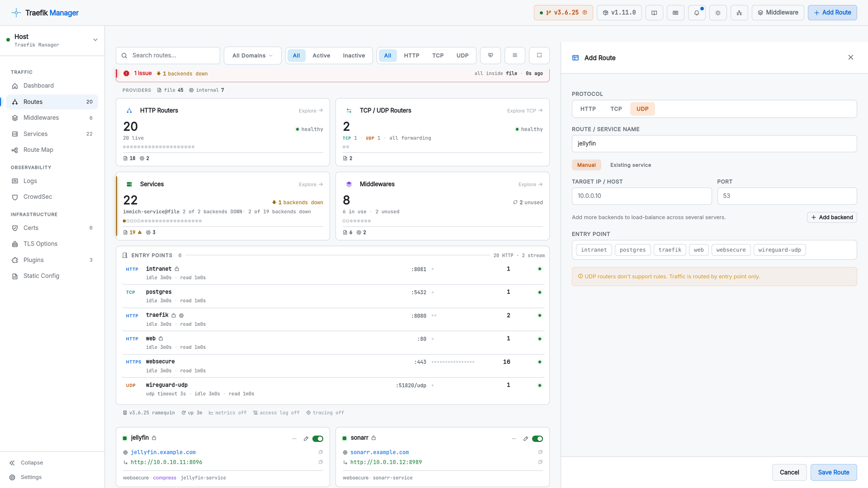Select HTTP protocol in Add Route
Viewport: 868px width, 488px height.
coord(588,109)
